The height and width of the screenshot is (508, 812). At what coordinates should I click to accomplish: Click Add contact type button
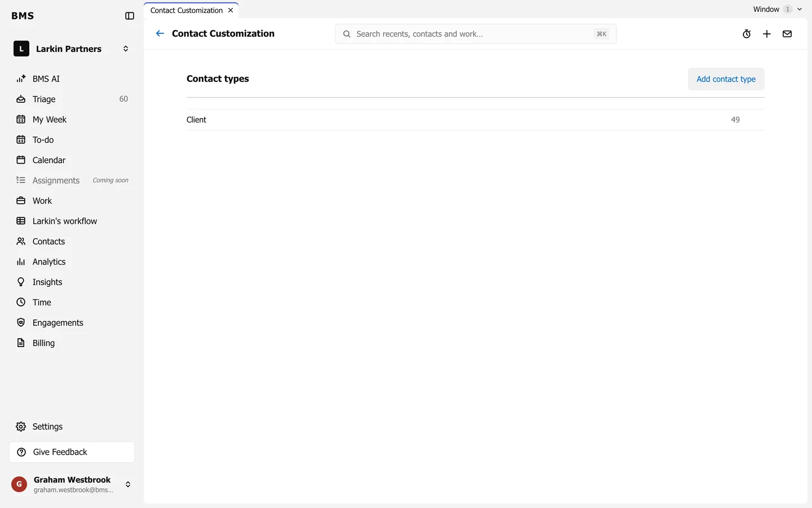tap(726, 79)
